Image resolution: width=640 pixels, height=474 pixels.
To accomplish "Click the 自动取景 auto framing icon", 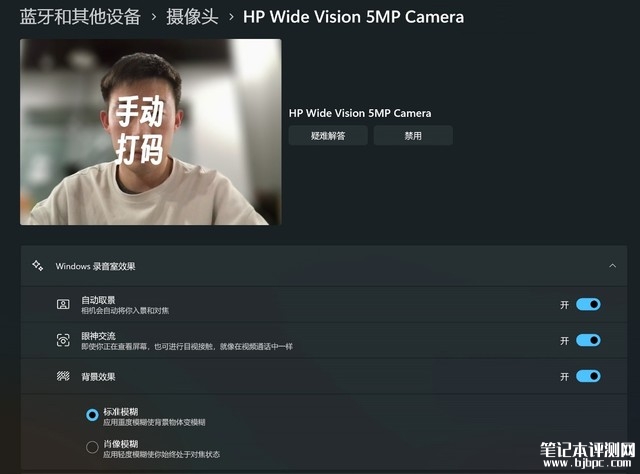I will [63, 305].
